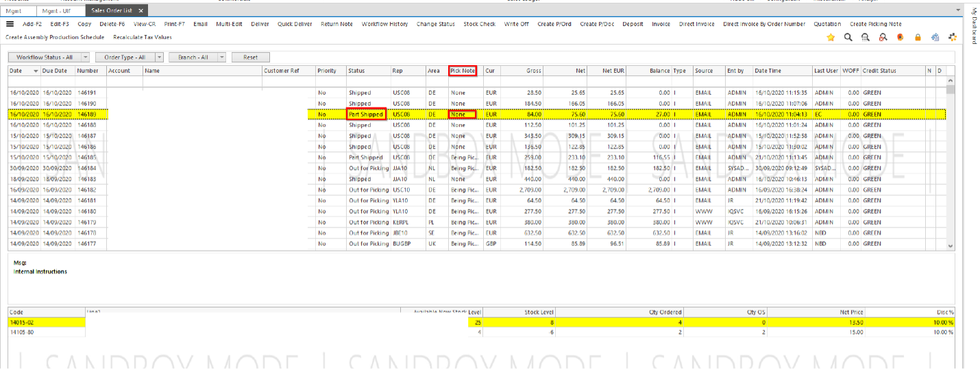Image resolution: width=980 pixels, height=370 pixels.
Task: Click Recalculate Tax Values
Action: pyautogui.click(x=143, y=37)
